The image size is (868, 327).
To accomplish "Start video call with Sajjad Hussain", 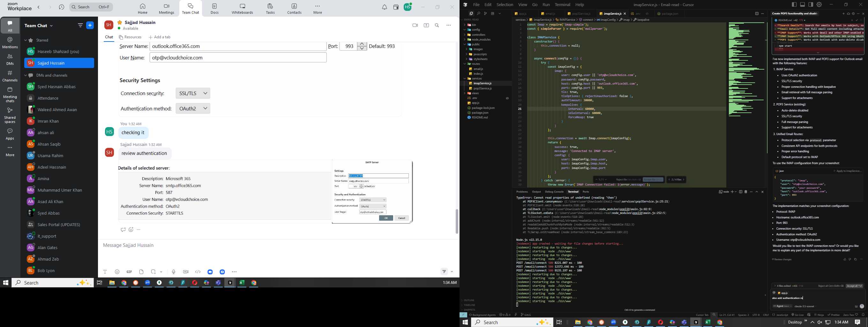I will tap(415, 25).
